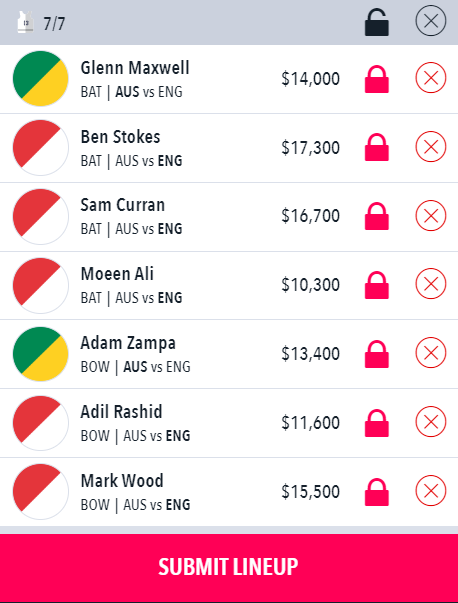Select Mark Wood's $15,500 salary
The image size is (458, 603).
311,491
